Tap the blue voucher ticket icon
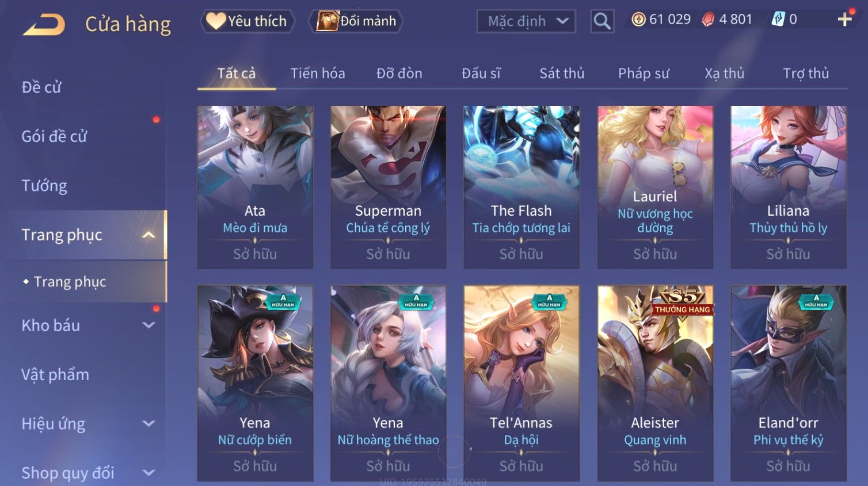The width and height of the screenshot is (868, 486). [x=778, y=20]
